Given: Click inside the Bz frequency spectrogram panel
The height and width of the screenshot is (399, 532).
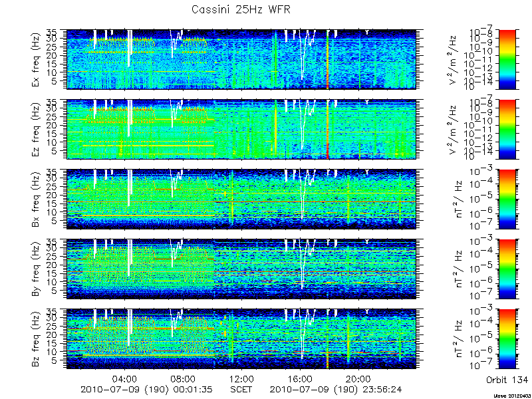Looking at the screenshot, I should 241,339.
